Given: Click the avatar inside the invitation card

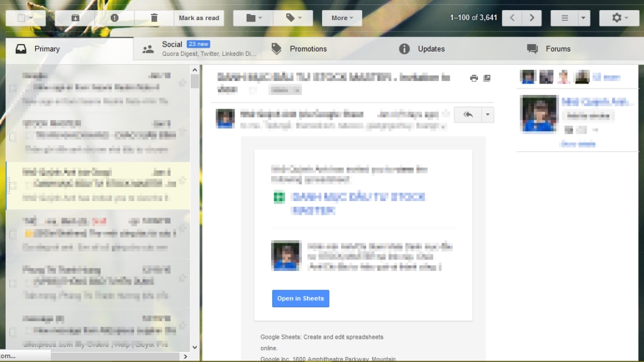Looking at the screenshot, I should pyautogui.click(x=286, y=255).
